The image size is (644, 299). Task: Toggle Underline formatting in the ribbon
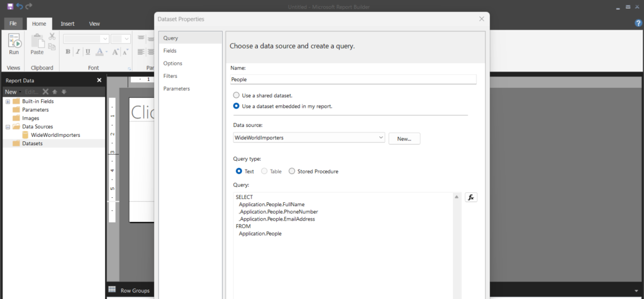[x=87, y=52]
